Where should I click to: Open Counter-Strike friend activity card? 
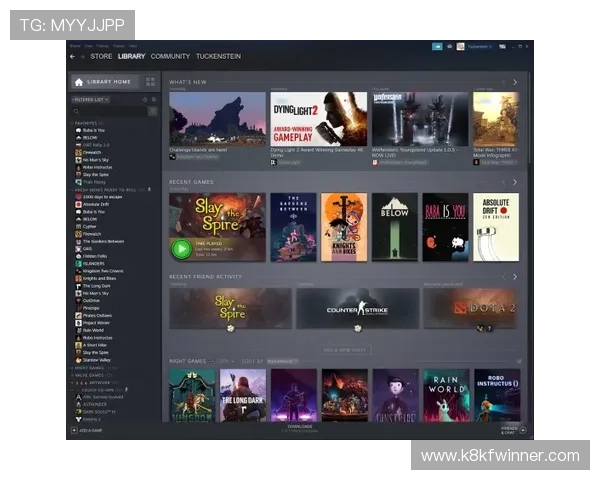coord(358,309)
